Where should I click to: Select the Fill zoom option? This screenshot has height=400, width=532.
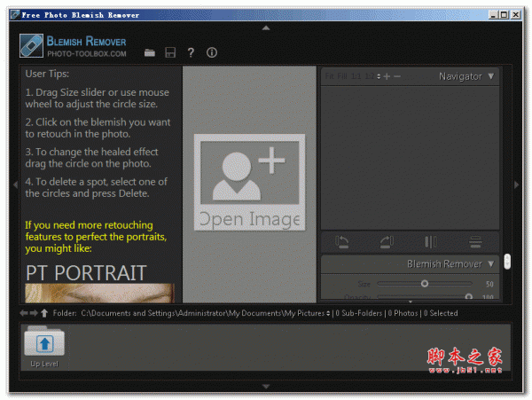[342, 76]
